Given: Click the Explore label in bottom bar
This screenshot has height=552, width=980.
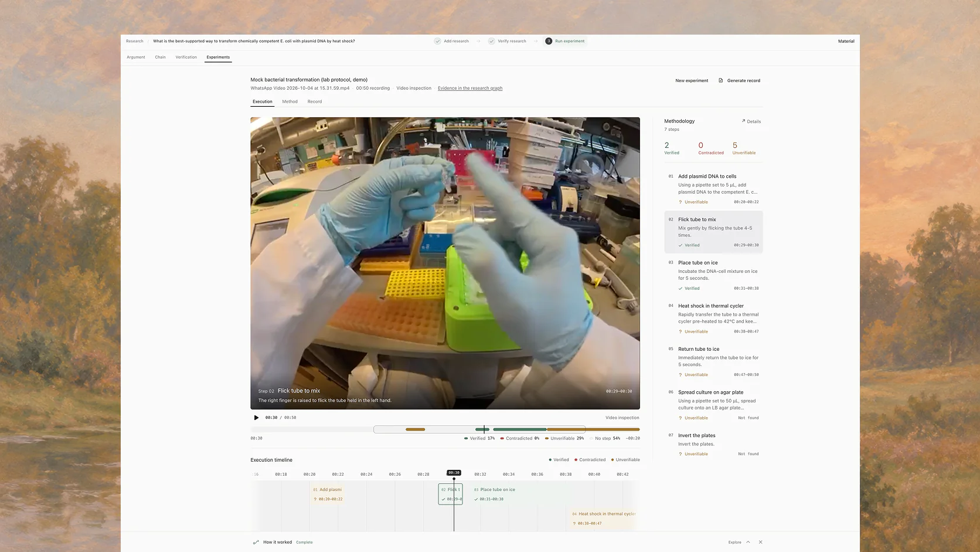Looking at the screenshot, I should (734, 542).
